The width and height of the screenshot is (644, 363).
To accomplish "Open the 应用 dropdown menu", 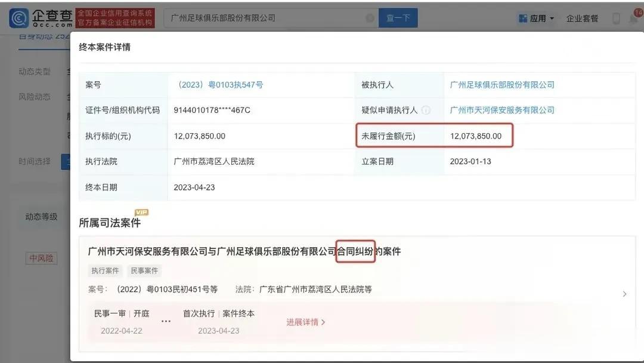I will [x=541, y=19].
